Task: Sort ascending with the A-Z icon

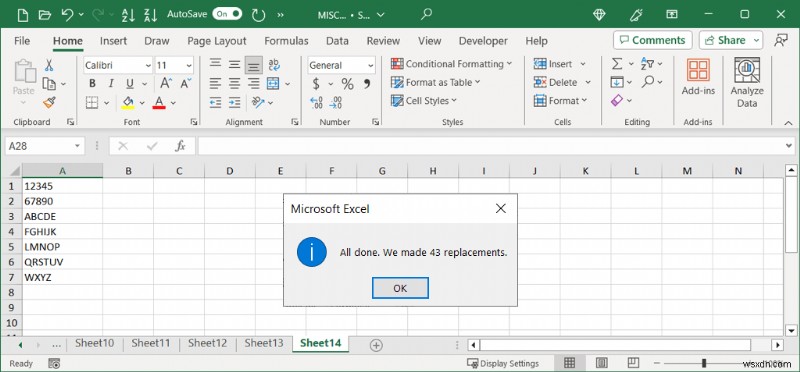Action: (128, 14)
